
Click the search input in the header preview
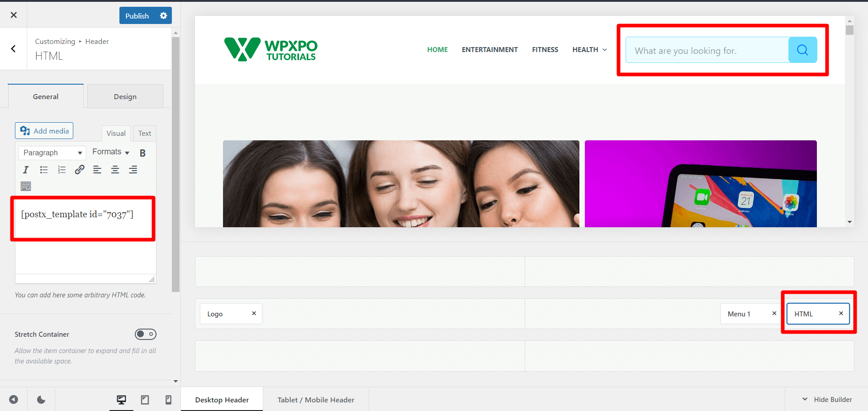tap(706, 50)
